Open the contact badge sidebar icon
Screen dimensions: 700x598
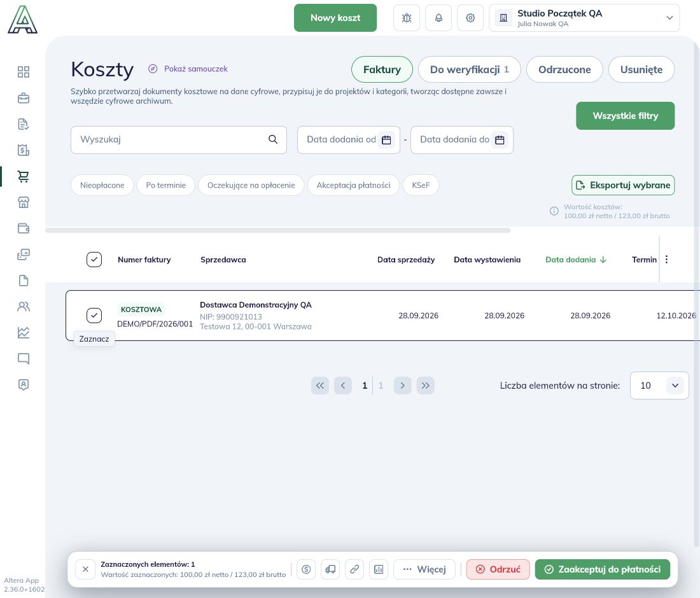tap(23, 385)
